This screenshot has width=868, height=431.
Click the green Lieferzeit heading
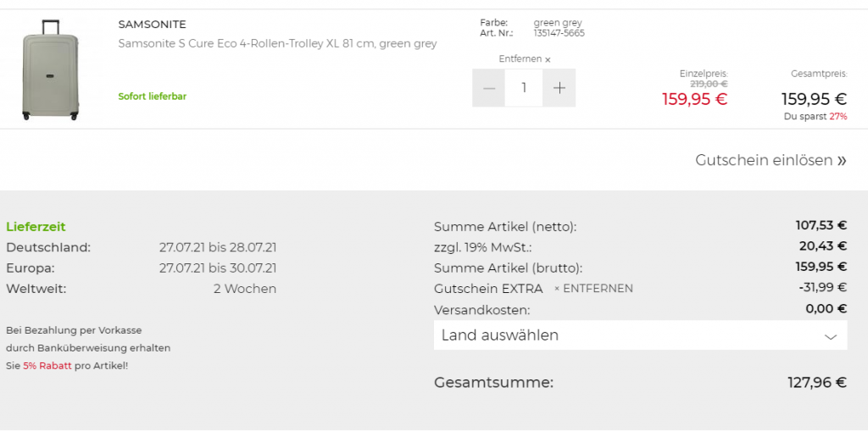click(x=36, y=227)
